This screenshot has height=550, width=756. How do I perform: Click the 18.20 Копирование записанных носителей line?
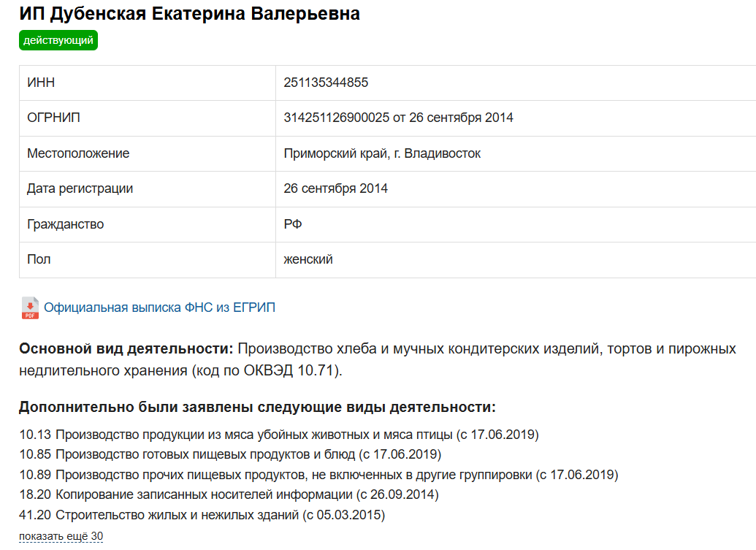click(x=228, y=495)
